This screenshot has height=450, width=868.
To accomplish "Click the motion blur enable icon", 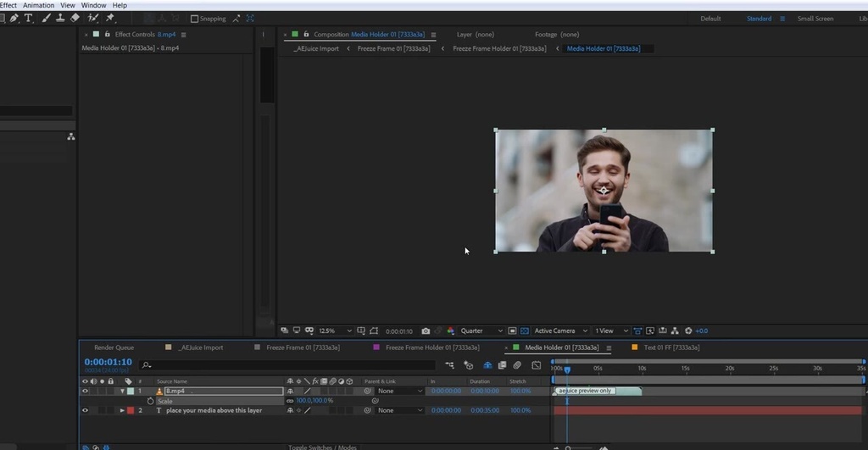I will point(517,365).
